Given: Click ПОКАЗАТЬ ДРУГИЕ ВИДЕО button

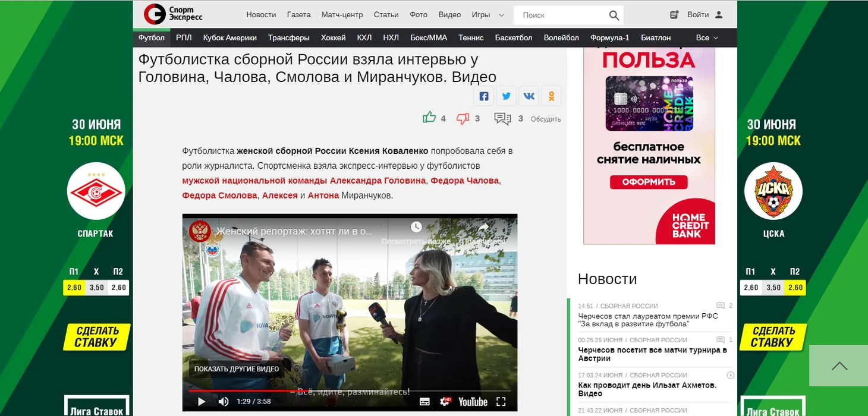Looking at the screenshot, I should pos(237,369).
